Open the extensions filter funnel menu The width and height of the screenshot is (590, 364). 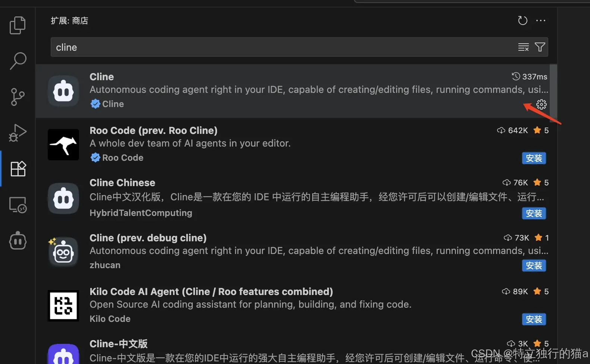click(x=540, y=47)
